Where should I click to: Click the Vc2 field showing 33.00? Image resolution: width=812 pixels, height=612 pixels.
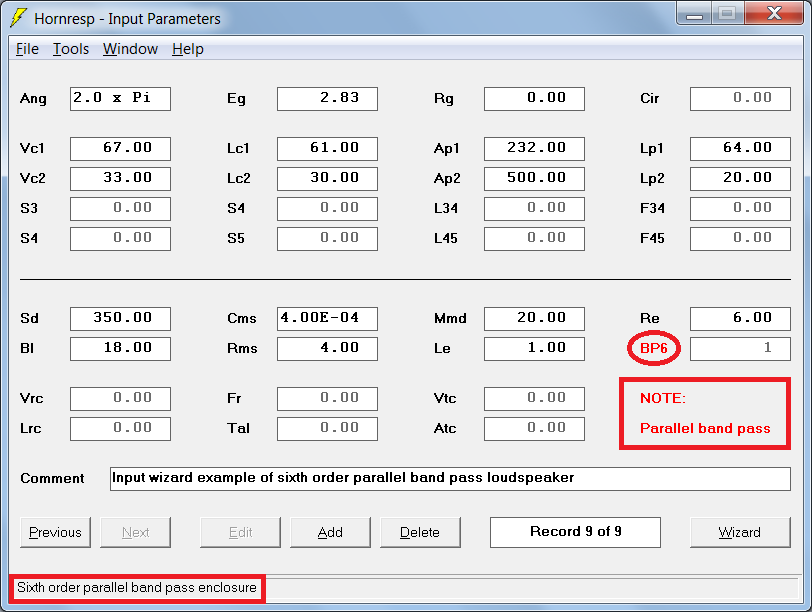click(x=120, y=179)
